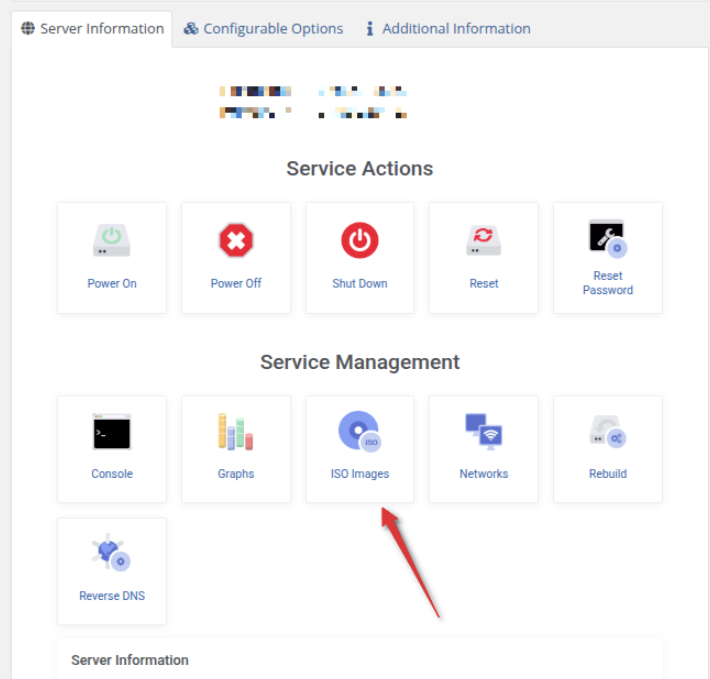Open the Console terminal icon
The height and width of the screenshot is (679, 710).
click(112, 431)
